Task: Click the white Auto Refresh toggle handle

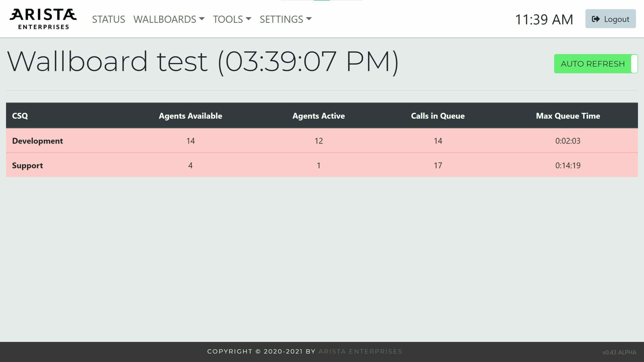Action: click(x=634, y=64)
